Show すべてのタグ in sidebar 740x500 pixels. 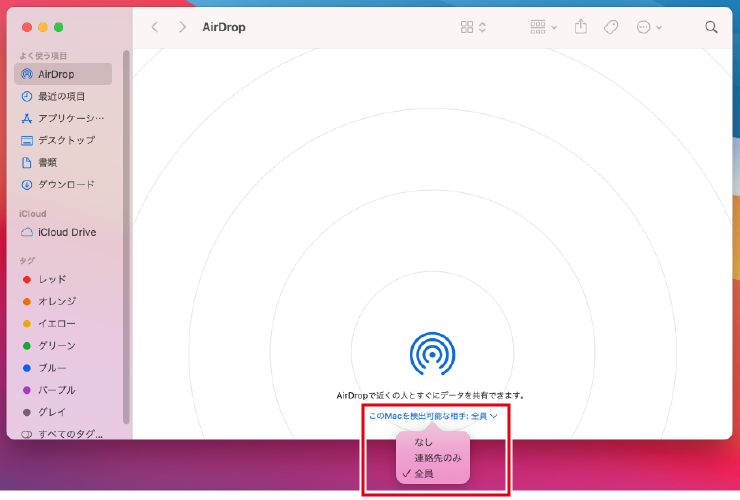click(63, 434)
